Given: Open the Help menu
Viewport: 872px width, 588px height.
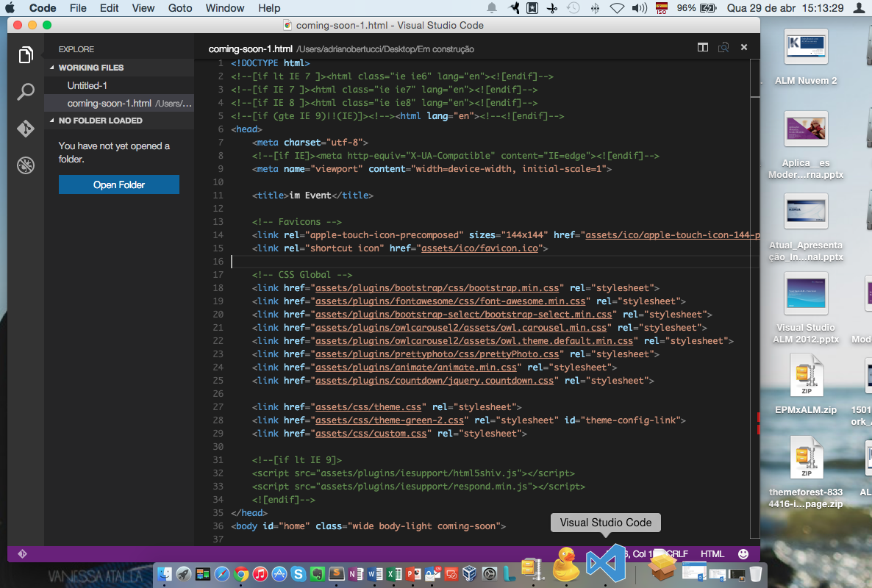Looking at the screenshot, I should pos(269,8).
